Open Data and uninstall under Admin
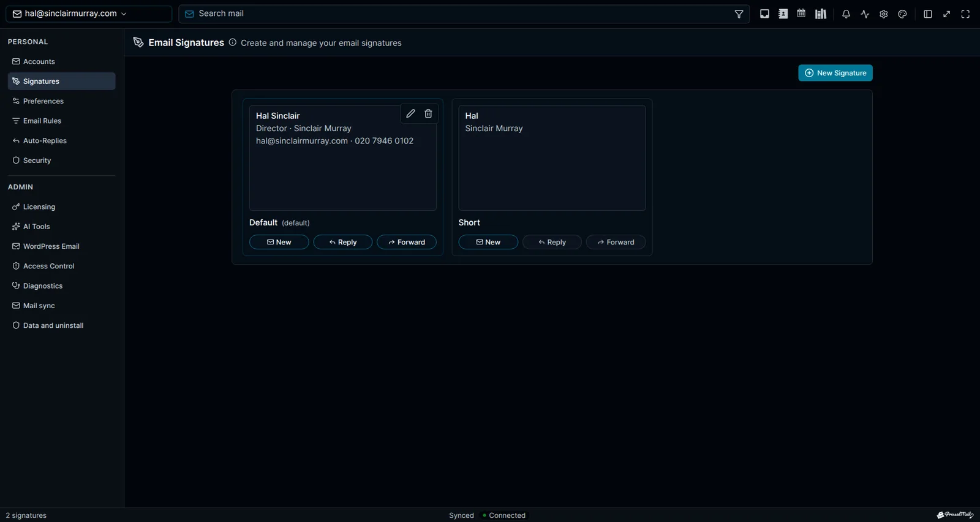Screen dimensions: 980x522 coord(61,325)
